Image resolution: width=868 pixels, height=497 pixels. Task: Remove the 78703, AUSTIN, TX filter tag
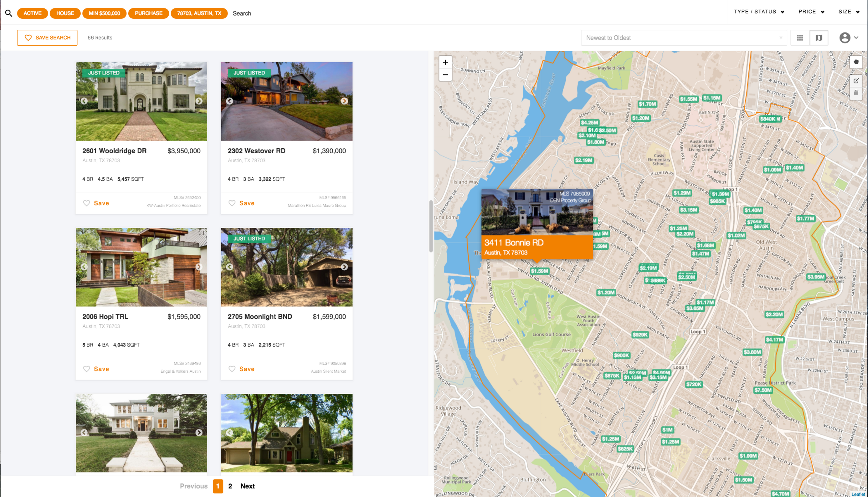(x=199, y=13)
